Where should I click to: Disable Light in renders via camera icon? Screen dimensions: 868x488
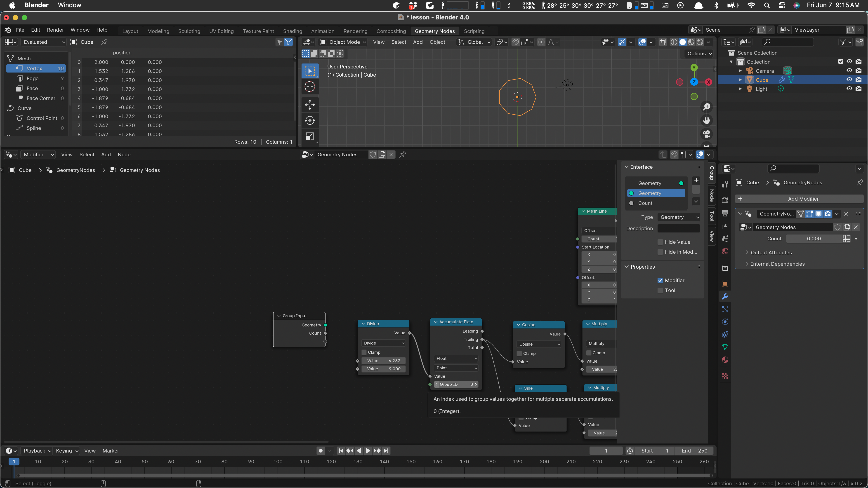coord(859,89)
